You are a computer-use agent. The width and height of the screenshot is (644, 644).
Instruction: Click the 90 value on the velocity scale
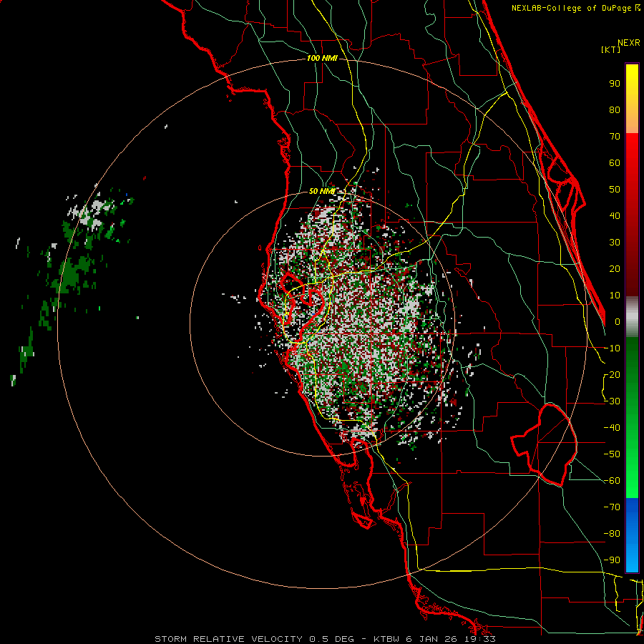(615, 84)
